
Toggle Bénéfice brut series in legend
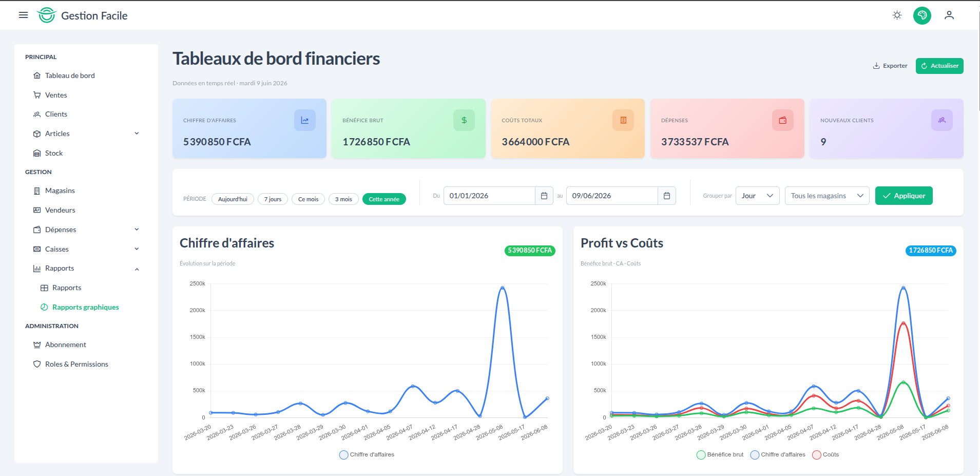[x=720, y=454]
